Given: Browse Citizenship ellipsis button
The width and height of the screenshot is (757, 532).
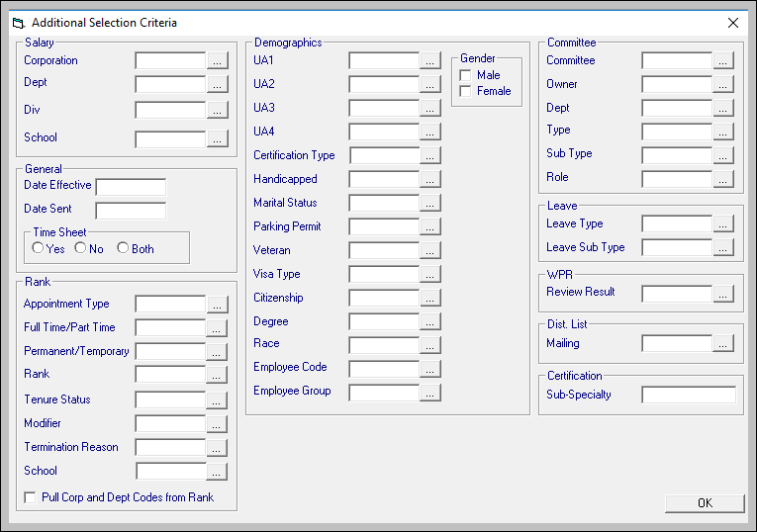Looking at the screenshot, I should pyautogui.click(x=430, y=298).
